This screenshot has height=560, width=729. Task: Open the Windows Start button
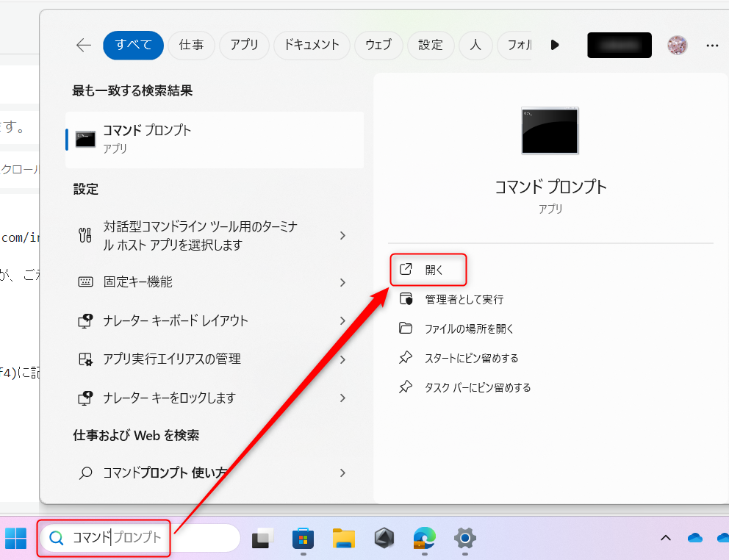[x=15, y=538]
